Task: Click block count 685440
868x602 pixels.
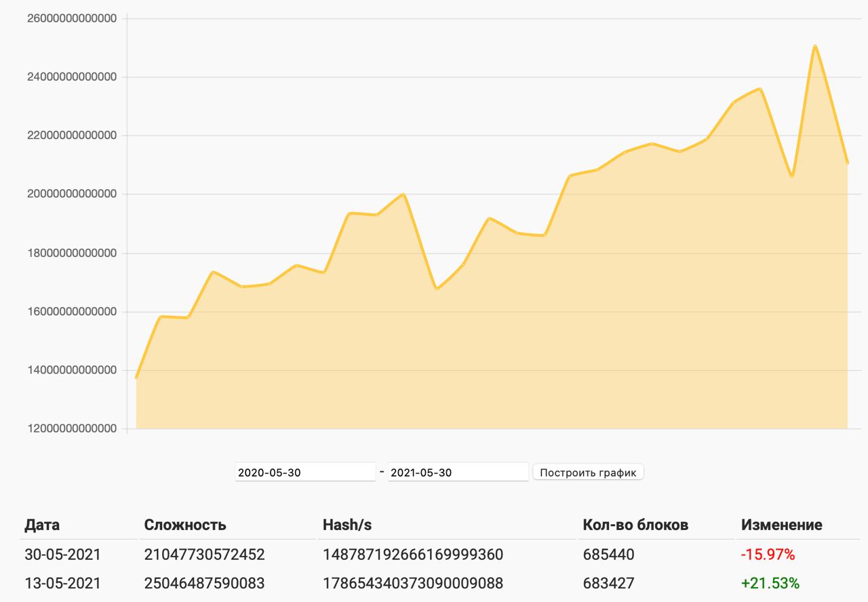Action: point(609,555)
